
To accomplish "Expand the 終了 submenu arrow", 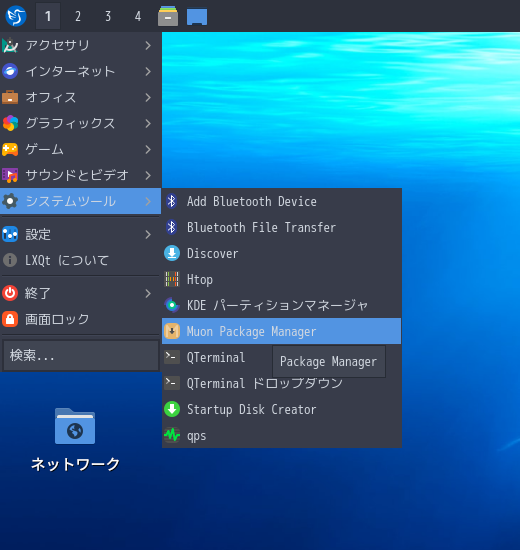I will point(148,293).
